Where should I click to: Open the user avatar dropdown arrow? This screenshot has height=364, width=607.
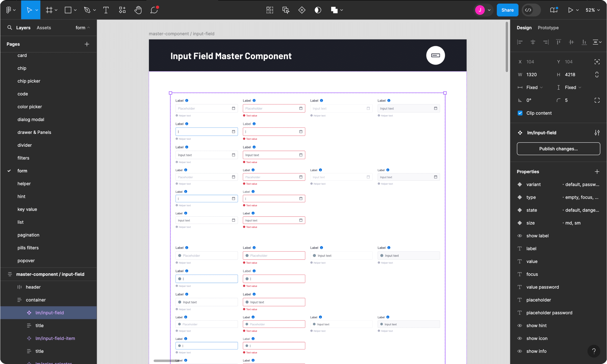click(489, 10)
